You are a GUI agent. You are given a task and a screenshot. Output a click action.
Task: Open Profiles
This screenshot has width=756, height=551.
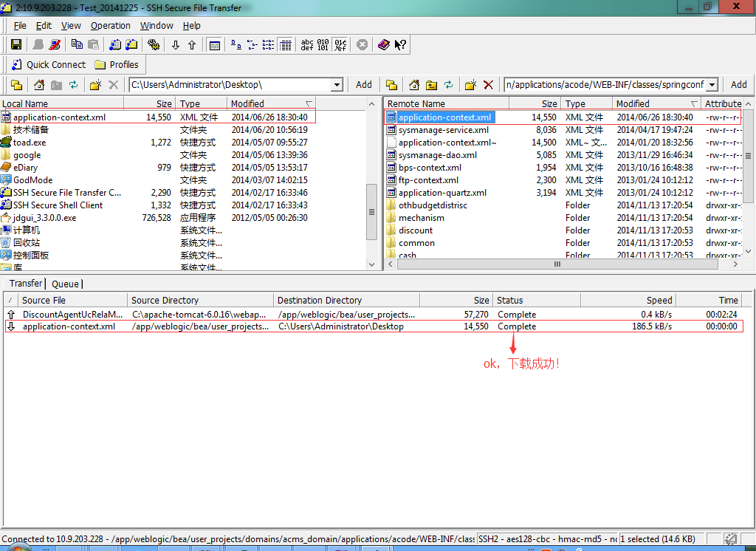coord(116,65)
